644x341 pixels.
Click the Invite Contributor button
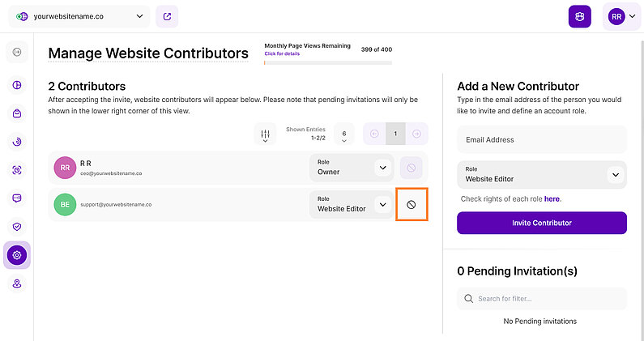click(541, 223)
